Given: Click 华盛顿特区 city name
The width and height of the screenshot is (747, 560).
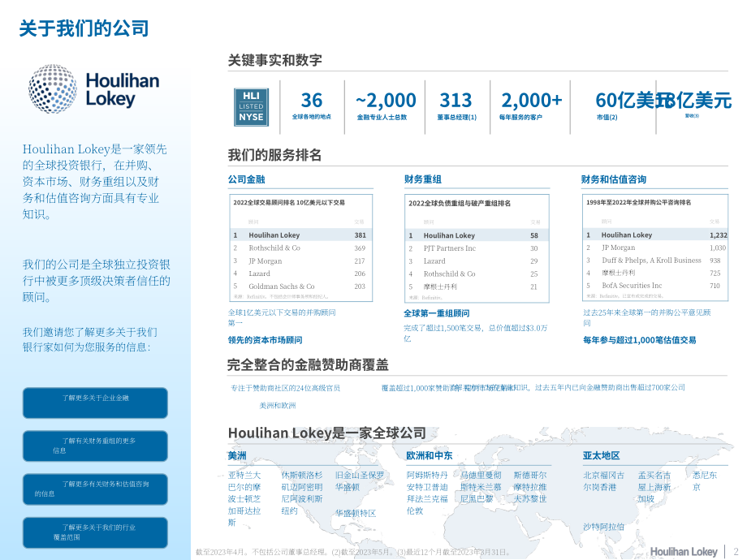Looking at the screenshot, I should pyautogui.click(x=356, y=513).
